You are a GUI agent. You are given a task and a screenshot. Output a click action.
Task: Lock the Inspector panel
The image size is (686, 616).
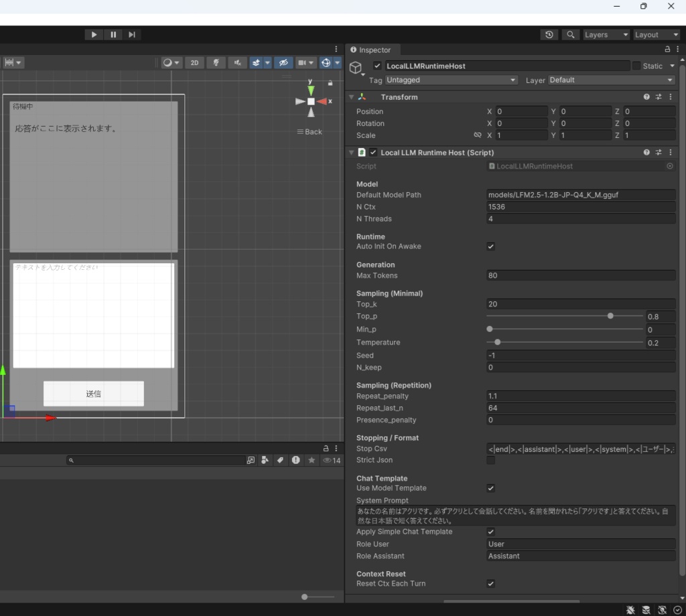point(667,50)
